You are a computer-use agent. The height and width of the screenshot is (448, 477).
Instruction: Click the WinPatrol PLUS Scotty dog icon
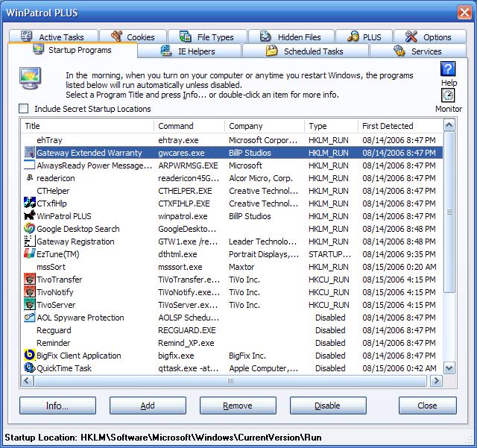click(30, 215)
